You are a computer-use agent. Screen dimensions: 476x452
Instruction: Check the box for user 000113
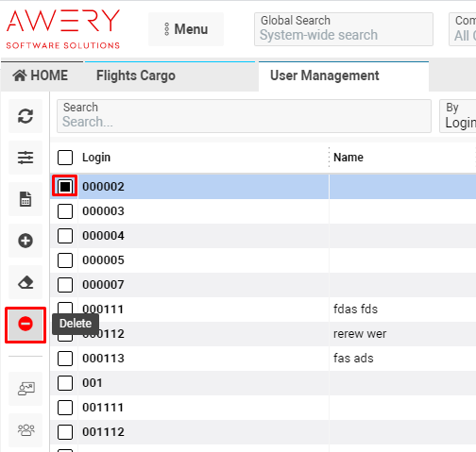tap(65, 359)
